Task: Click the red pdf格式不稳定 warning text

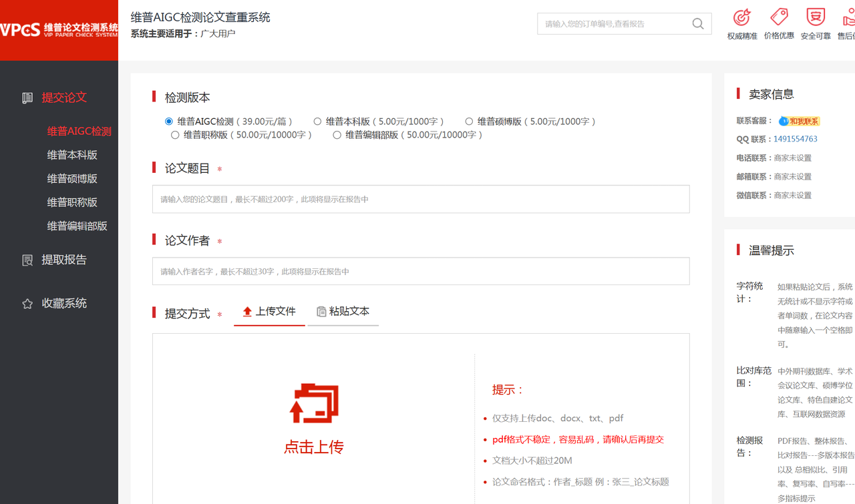Action: coord(578,440)
